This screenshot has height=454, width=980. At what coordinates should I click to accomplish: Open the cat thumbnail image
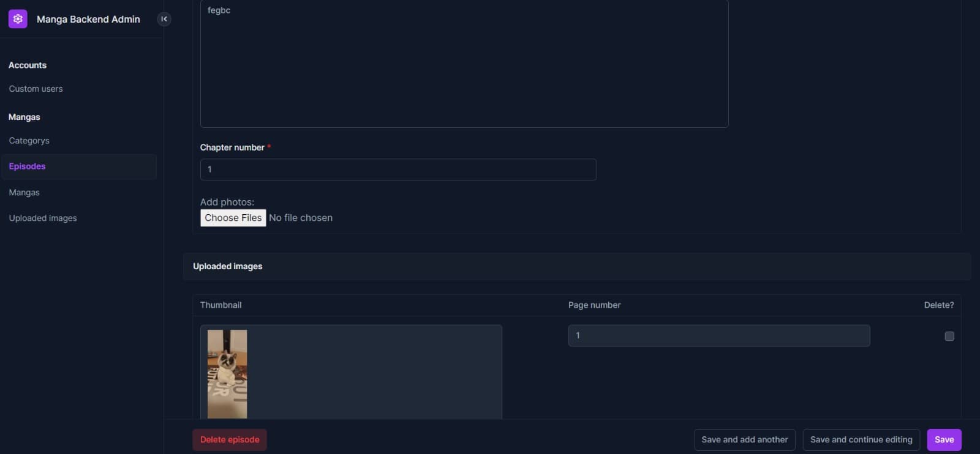pos(227,374)
